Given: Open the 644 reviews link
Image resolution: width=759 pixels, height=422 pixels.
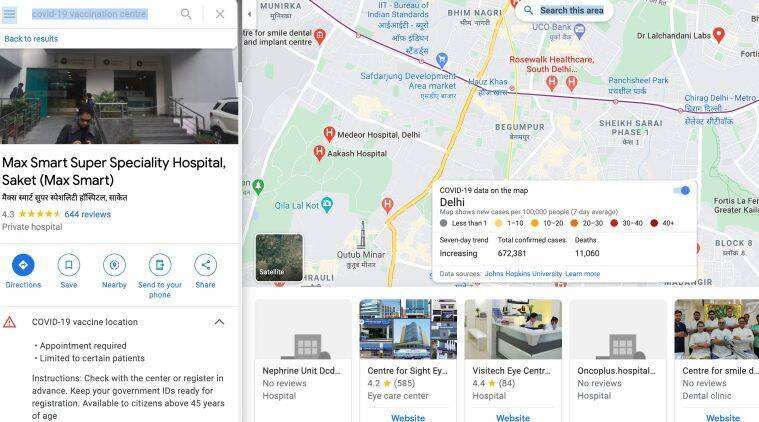Looking at the screenshot, I should pos(88,214).
